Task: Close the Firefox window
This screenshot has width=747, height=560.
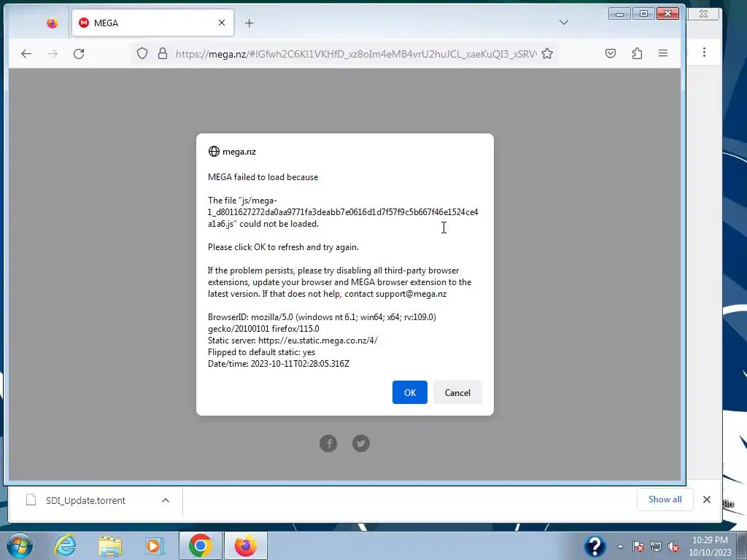Action: [x=668, y=13]
